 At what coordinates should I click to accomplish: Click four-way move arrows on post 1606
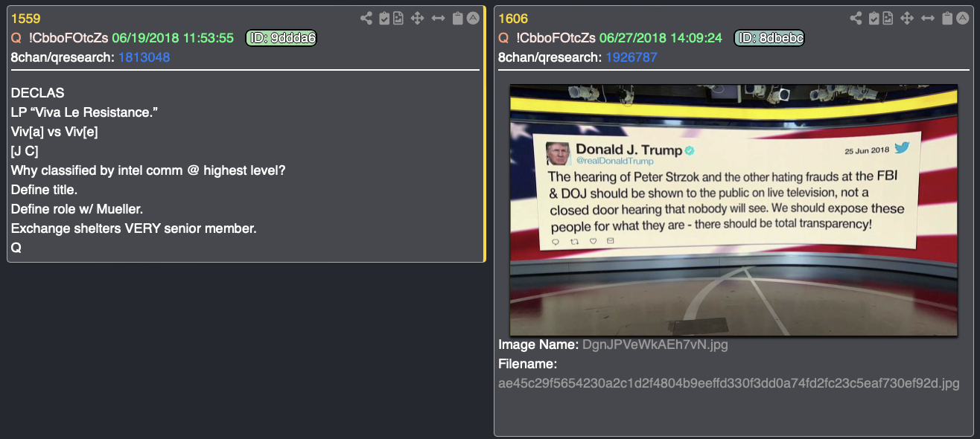tap(907, 19)
